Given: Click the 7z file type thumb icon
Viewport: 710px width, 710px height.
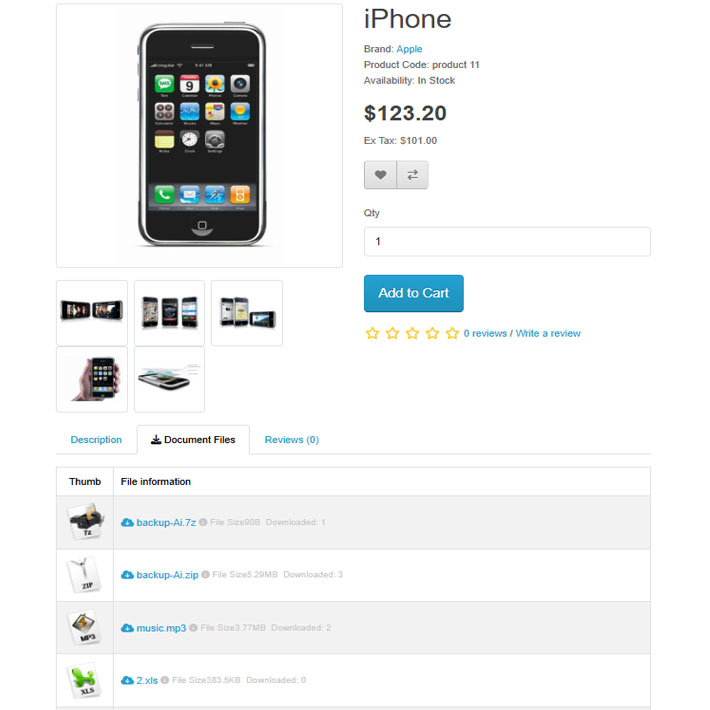Looking at the screenshot, I should [85, 522].
